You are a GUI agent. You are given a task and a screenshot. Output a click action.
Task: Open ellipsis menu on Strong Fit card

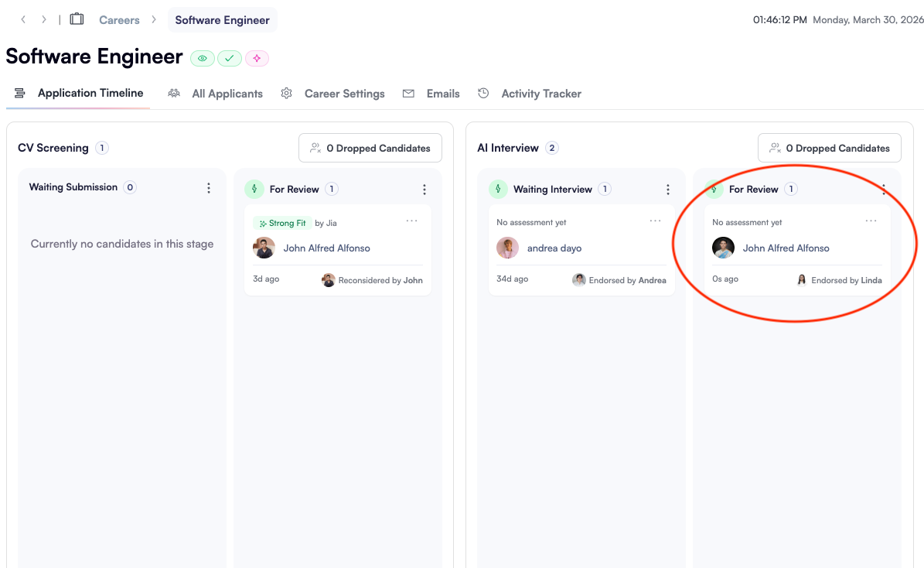[411, 221]
